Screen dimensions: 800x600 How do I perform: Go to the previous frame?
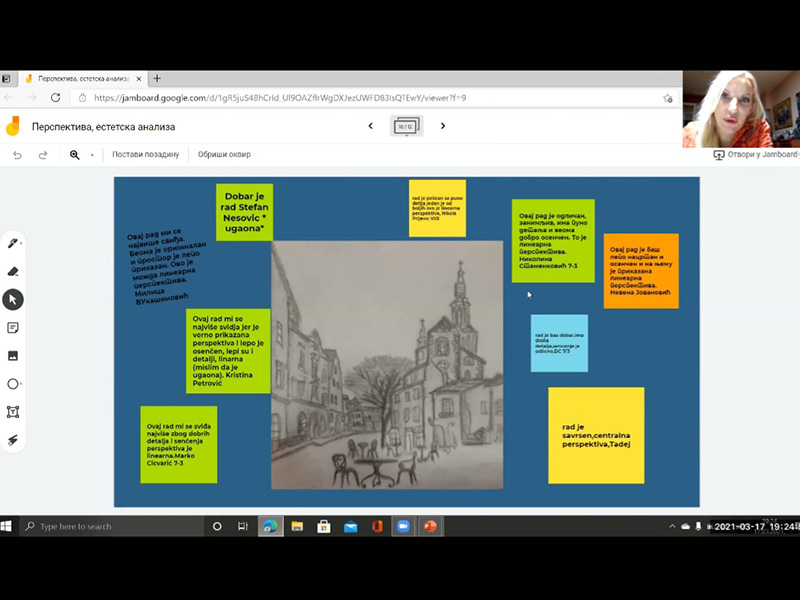371,126
